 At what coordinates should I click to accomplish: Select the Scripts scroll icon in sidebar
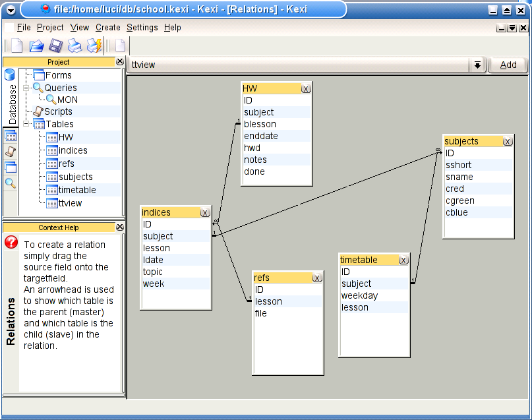coord(11,152)
